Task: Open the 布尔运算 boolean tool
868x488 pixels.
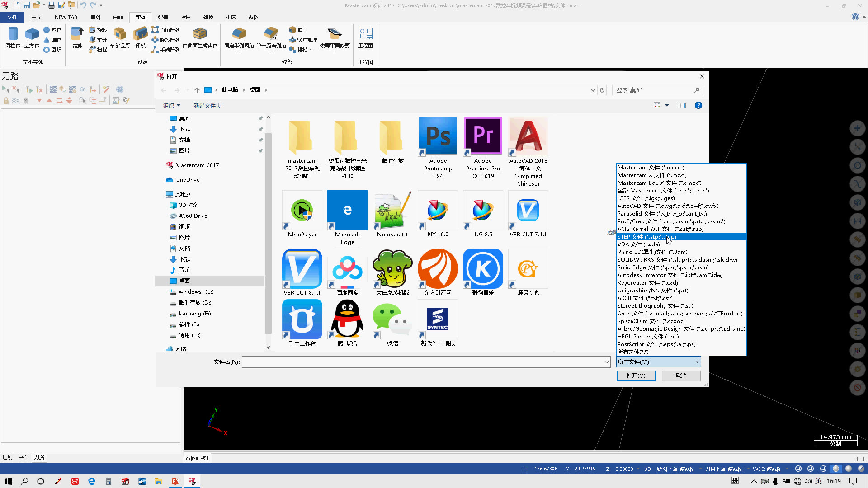Action: click(x=120, y=34)
